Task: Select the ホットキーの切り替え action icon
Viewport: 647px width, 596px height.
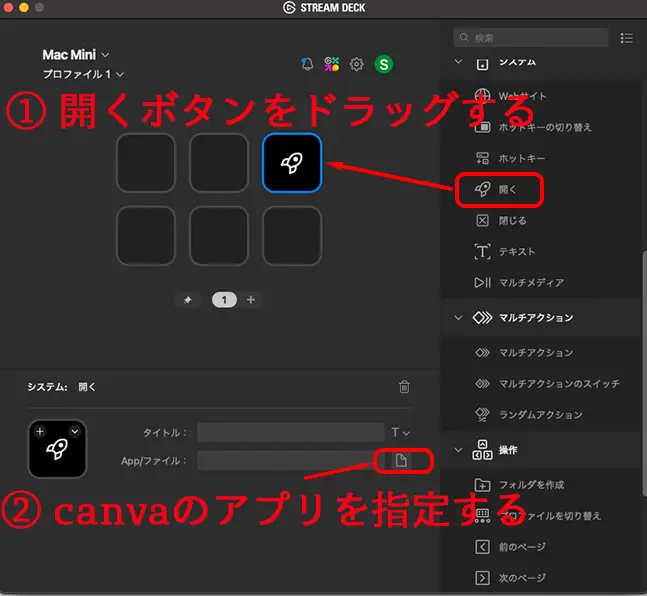Action: (x=482, y=127)
